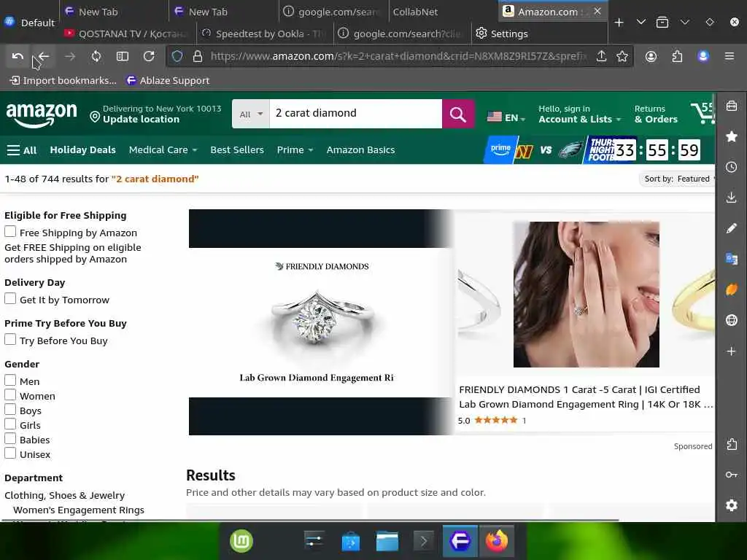Check the Unisex gender filter
Screen dimensions: 747x560
pyautogui.click(x=10, y=453)
